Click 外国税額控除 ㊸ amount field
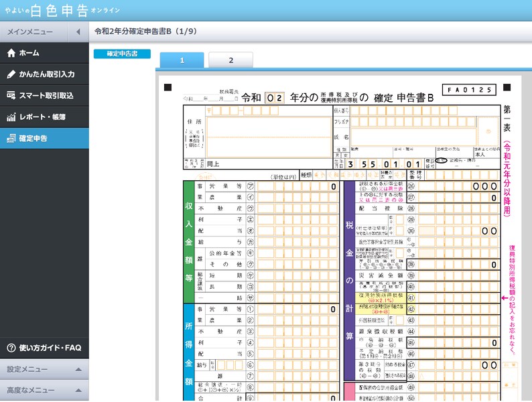532x402 pixels. click(458, 320)
